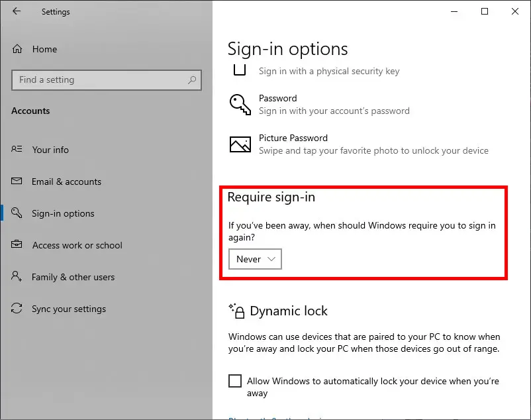Select Sign-in options in sidebar
Image resolution: width=531 pixels, height=420 pixels.
[x=63, y=213]
